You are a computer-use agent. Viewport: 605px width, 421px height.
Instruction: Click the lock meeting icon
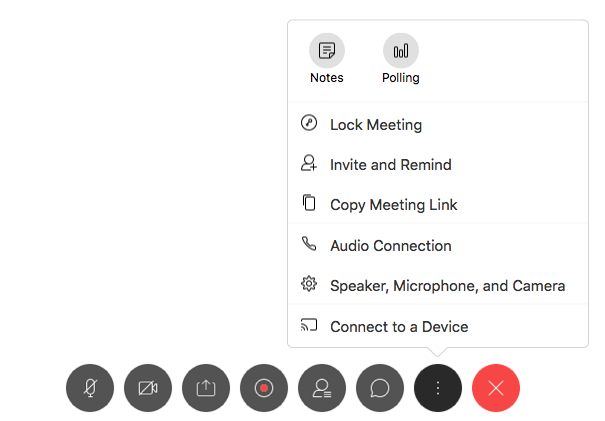pos(309,124)
